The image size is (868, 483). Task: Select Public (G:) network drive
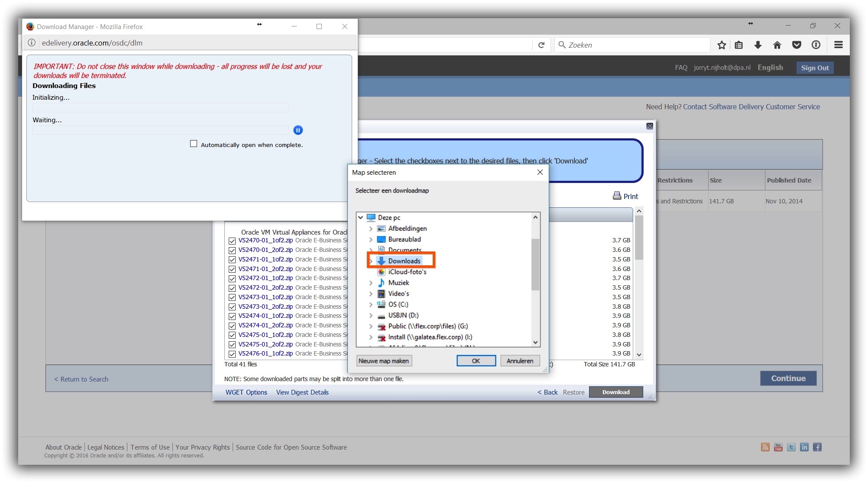pyautogui.click(x=428, y=326)
